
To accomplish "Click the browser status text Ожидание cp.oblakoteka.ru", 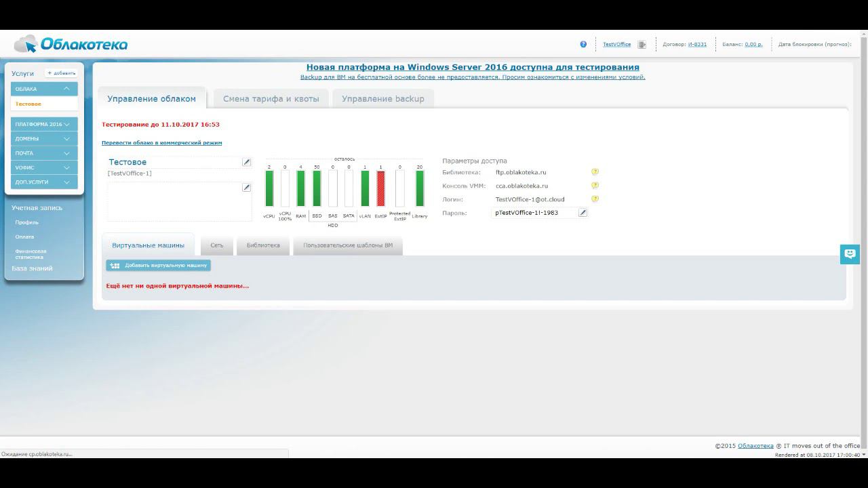I will coord(37,454).
